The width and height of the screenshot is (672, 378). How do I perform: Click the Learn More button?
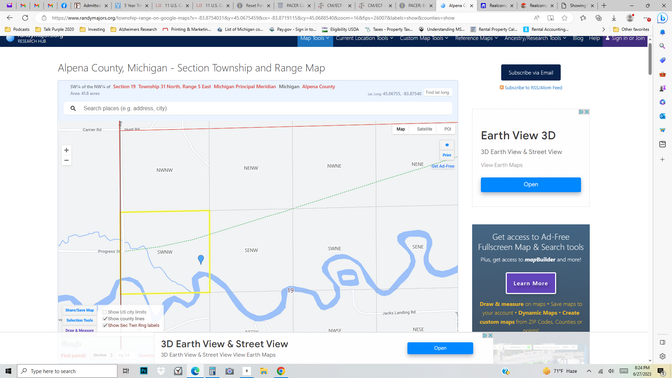pyautogui.click(x=531, y=283)
